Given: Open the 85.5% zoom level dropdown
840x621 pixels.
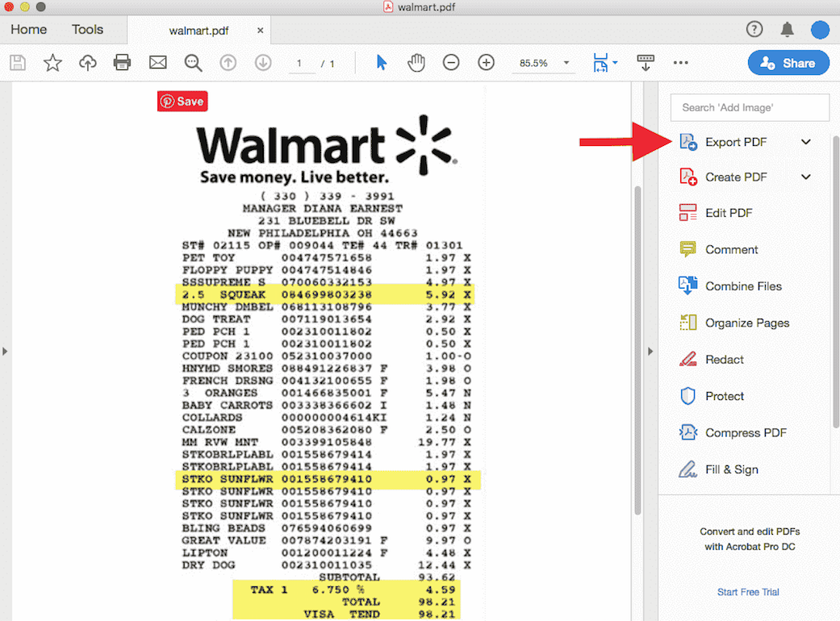Looking at the screenshot, I should pyautogui.click(x=543, y=63).
